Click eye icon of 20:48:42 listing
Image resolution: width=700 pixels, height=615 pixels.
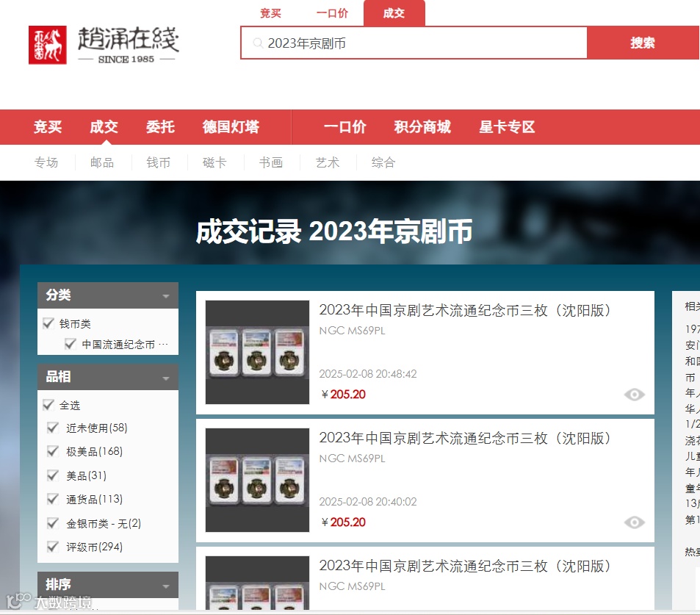click(x=635, y=395)
